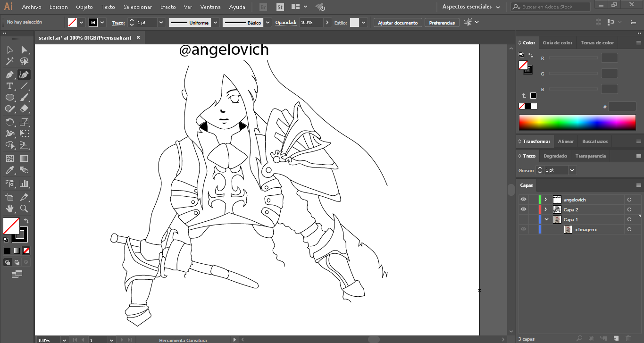Swap fill and stroke in toolbox
Viewport: 644px width, 343px height.
[26, 221]
